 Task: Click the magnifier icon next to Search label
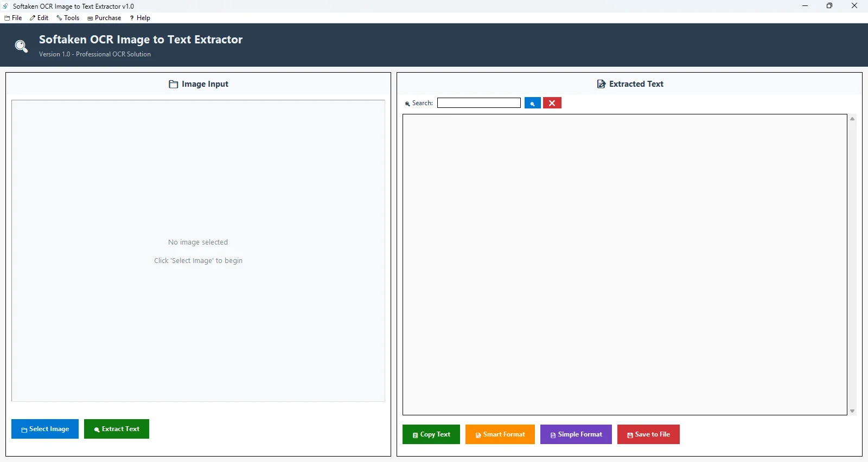(x=407, y=104)
